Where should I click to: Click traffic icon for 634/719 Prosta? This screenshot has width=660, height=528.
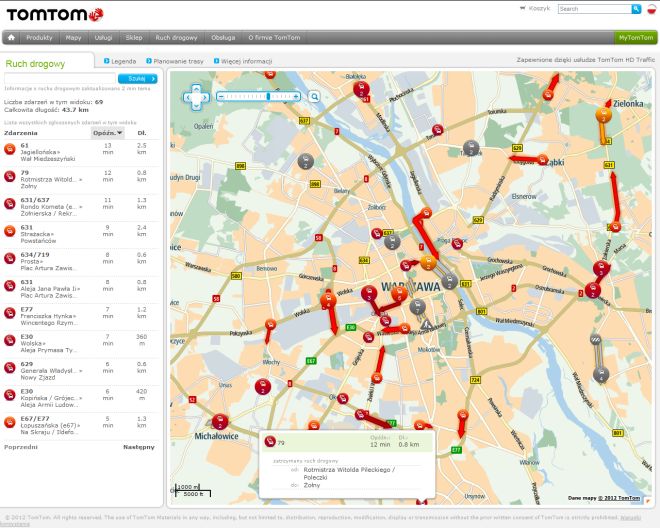[x=10, y=258]
